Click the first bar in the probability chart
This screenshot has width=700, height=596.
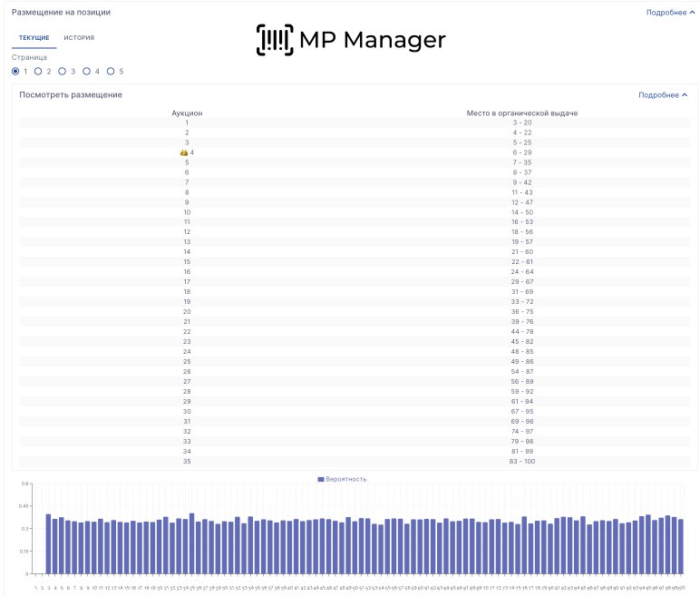pyautogui.click(x=48, y=543)
